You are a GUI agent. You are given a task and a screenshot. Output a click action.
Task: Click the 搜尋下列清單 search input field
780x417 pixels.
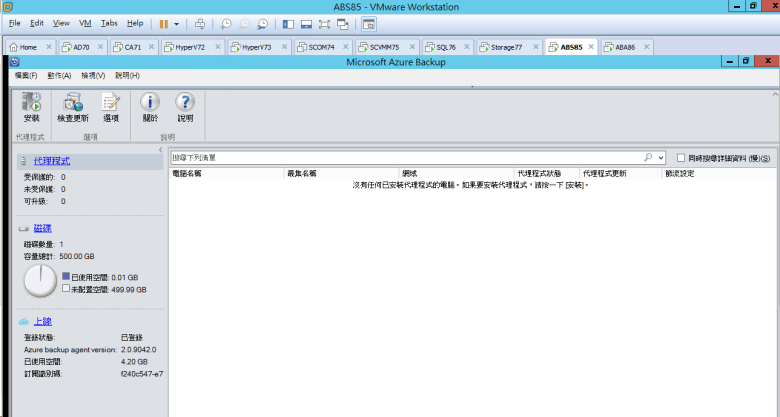click(x=400, y=158)
